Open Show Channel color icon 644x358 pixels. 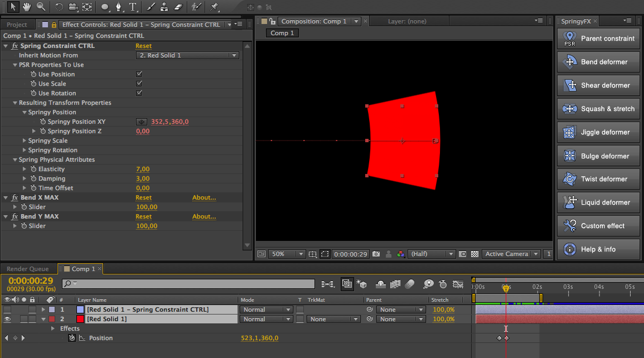pyautogui.click(x=401, y=254)
